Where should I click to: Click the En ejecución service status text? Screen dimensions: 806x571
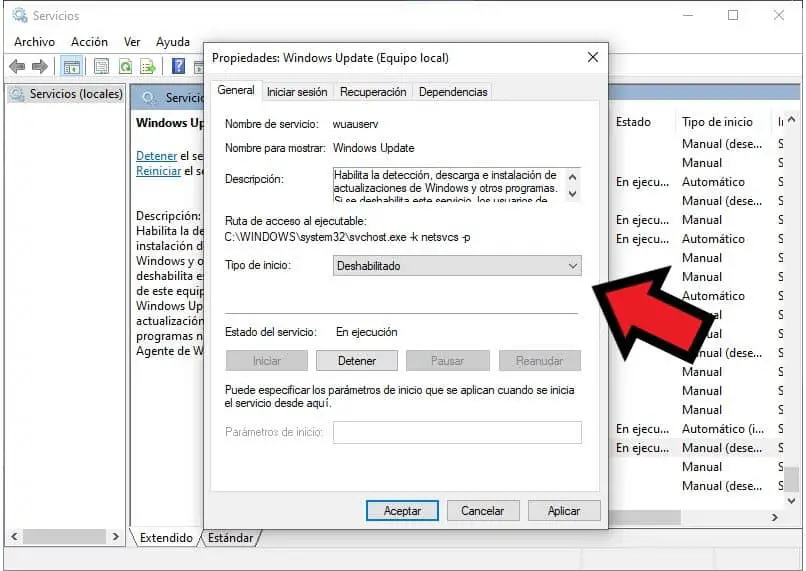point(367,332)
